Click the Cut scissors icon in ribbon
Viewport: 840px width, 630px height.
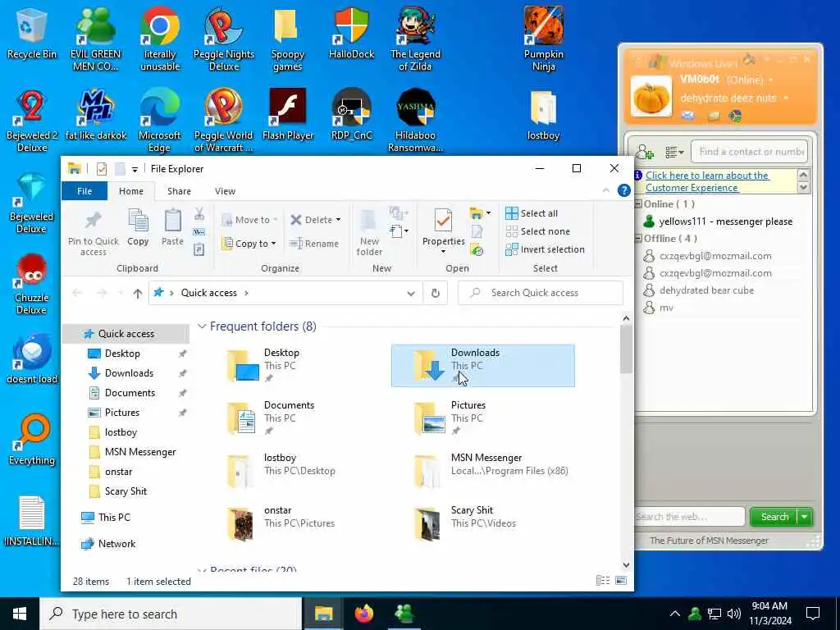coord(199,214)
